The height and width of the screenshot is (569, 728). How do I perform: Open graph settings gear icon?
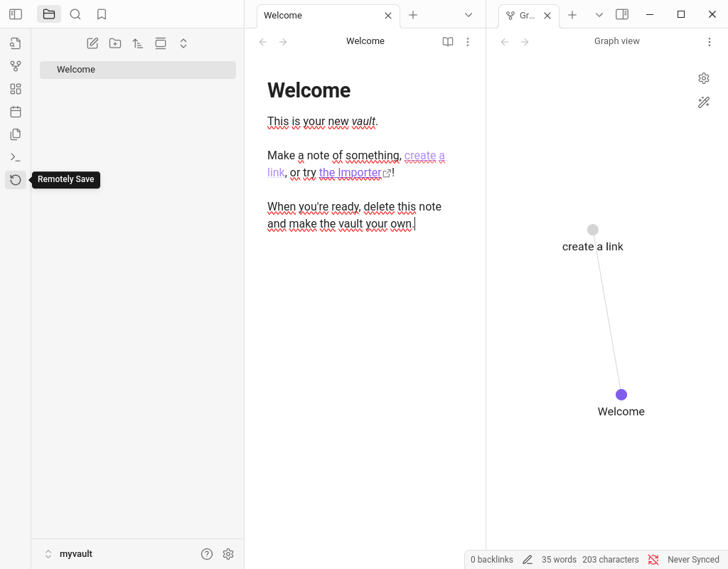coord(704,78)
